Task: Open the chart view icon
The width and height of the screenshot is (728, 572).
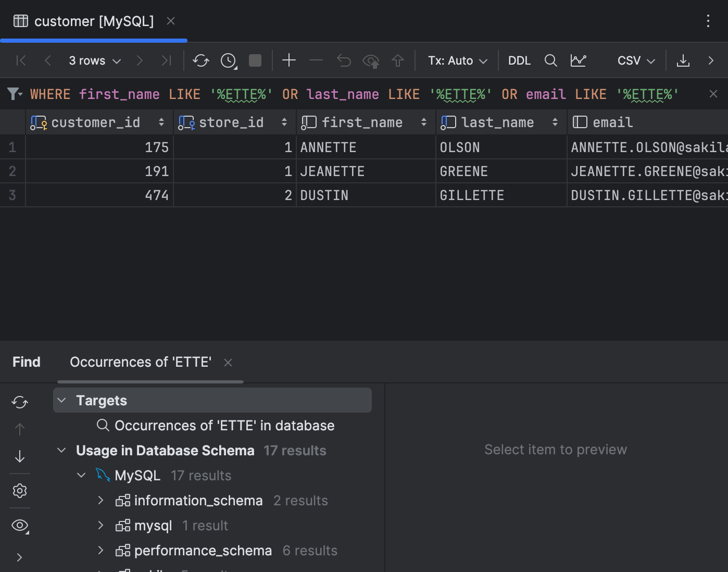Action: click(578, 60)
